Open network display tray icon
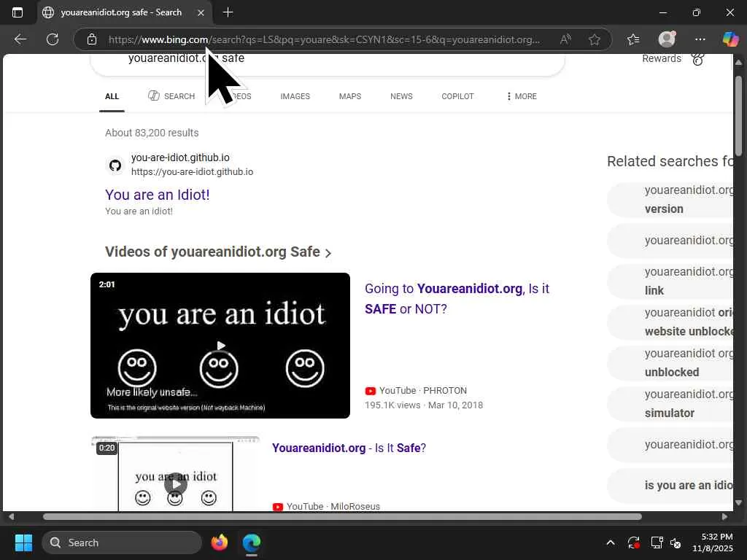747x560 pixels. 657,542
